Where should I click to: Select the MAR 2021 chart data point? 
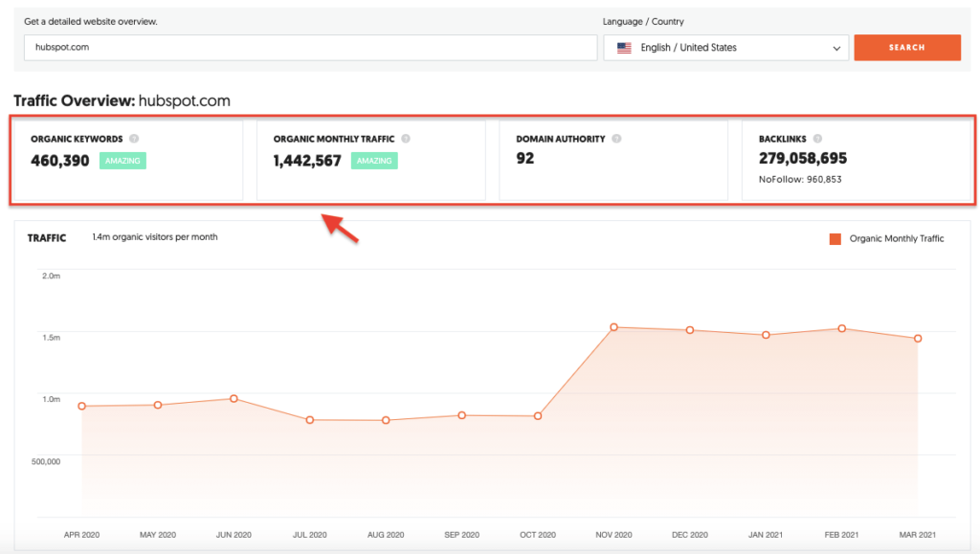click(x=916, y=338)
